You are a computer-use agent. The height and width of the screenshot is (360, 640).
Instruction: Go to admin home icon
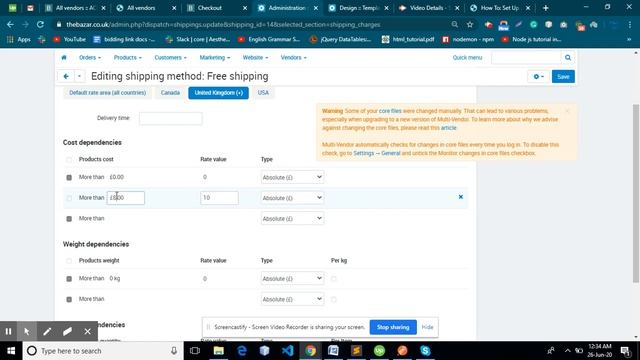coord(64,58)
